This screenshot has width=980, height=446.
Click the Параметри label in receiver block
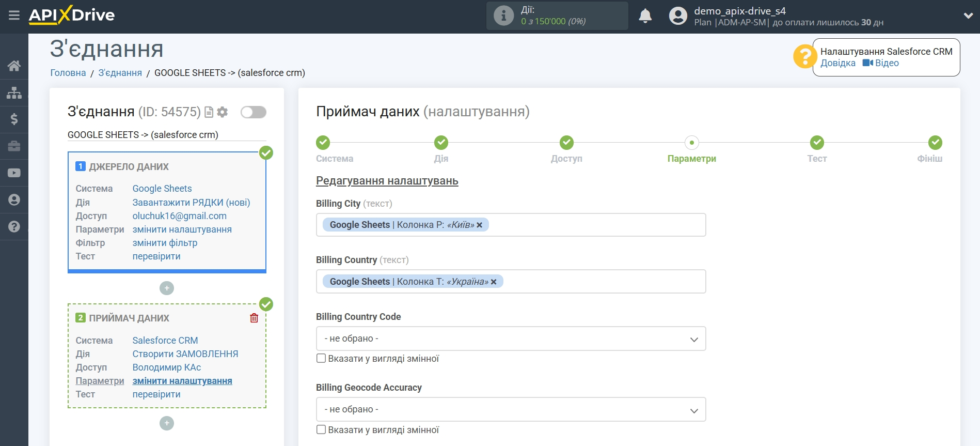point(100,381)
